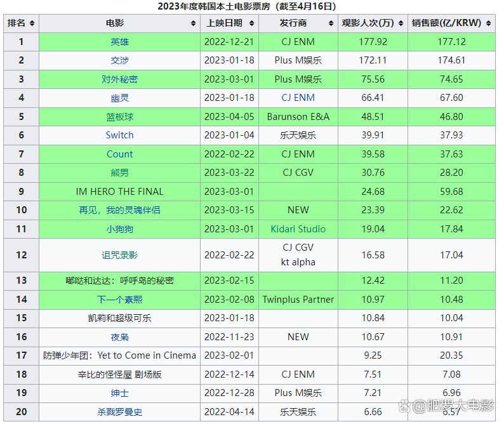
Task: Click the 发行商 column sort icon
Action: (330, 23)
